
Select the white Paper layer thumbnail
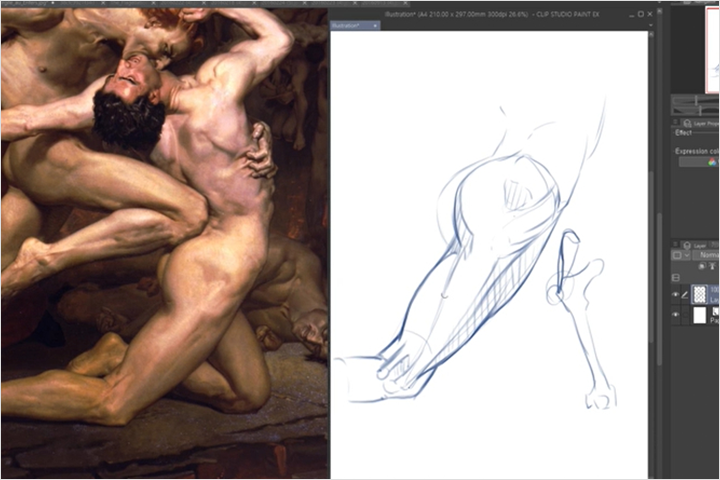pos(699,316)
